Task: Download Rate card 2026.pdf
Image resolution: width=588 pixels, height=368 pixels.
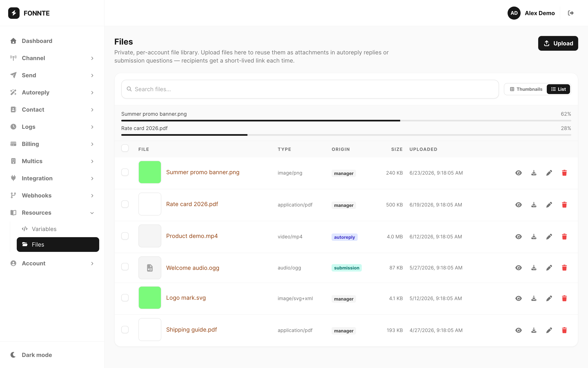Action: (533, 205)
